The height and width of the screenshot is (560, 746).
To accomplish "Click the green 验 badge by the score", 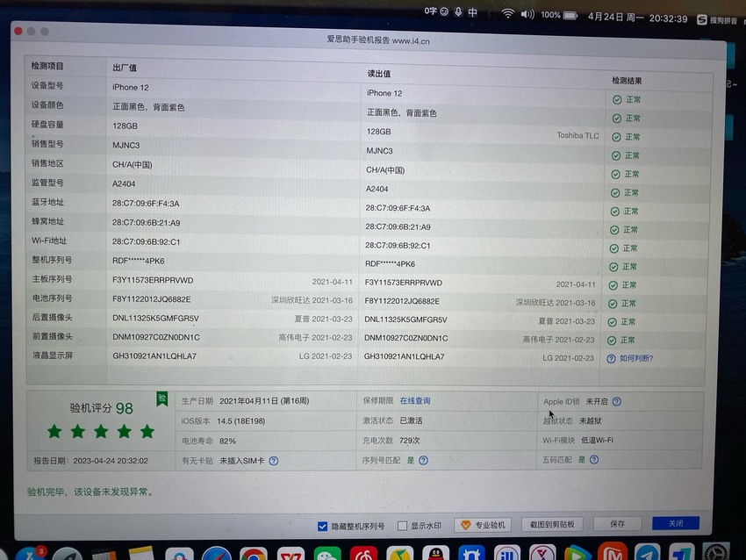I will pyautogui.click(x=161, y=398).
